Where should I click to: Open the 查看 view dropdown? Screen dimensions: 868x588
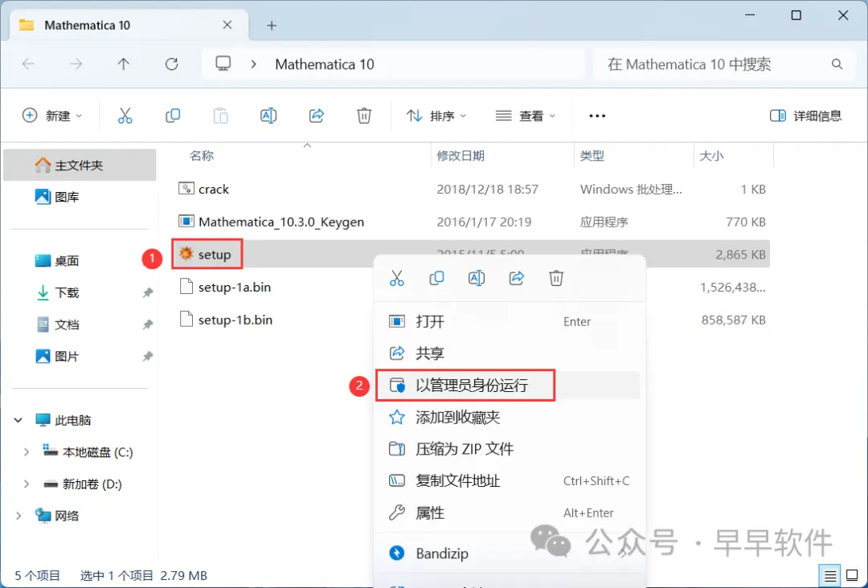click(526, 116)
